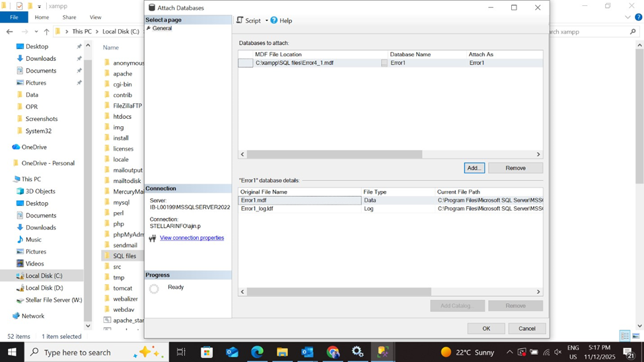
Task: Click the databases list horizontal scrollbar
Action: [x=334, y=154]
